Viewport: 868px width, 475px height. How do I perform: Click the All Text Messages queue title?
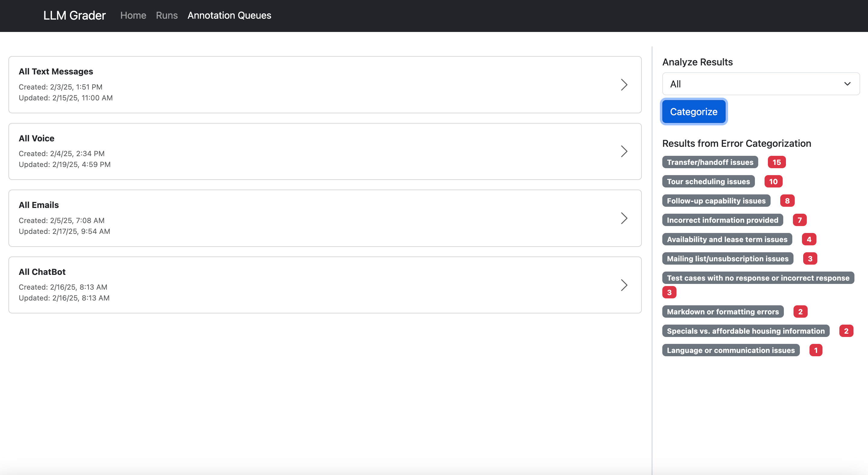[56, 71]
